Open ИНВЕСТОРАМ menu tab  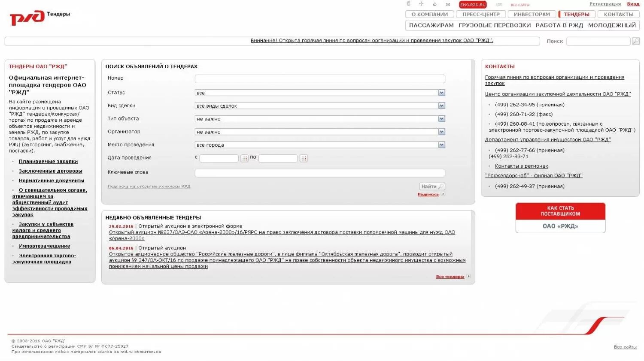[532, 14]
